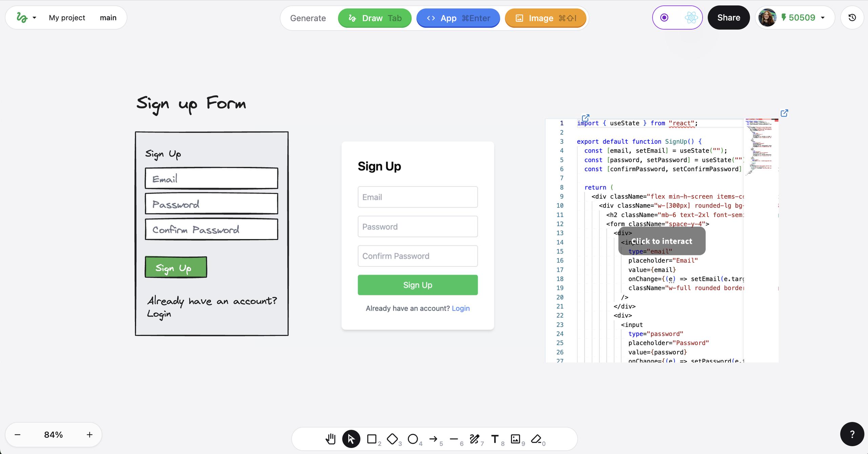Screen dimensions: 868x454
Task: Switch to Draw mode tab
Action: (375, 18)
